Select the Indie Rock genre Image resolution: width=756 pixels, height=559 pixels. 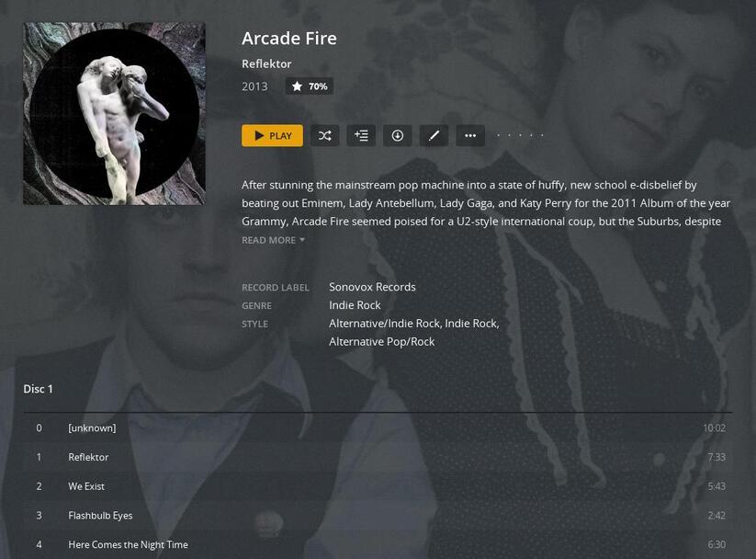coord(355,305)
